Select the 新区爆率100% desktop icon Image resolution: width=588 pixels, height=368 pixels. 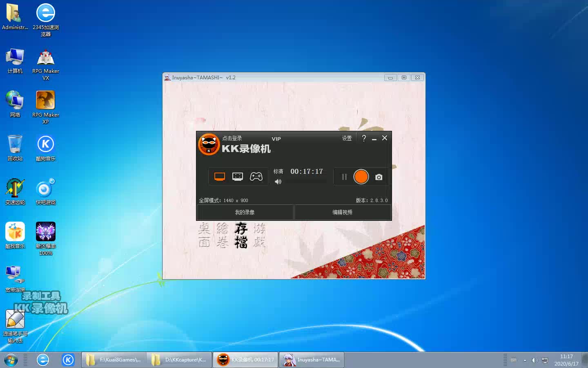[x=46, y=239]
